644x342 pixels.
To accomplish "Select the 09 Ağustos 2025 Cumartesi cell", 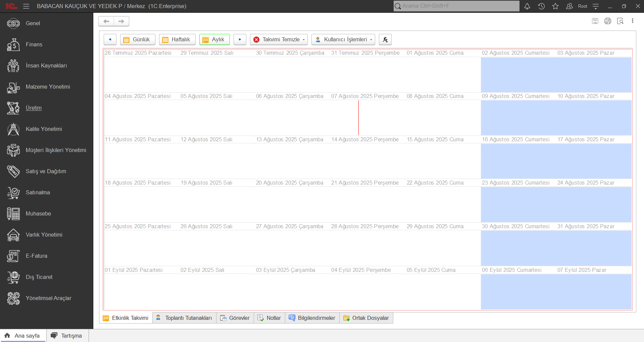I will coord(518,117).
